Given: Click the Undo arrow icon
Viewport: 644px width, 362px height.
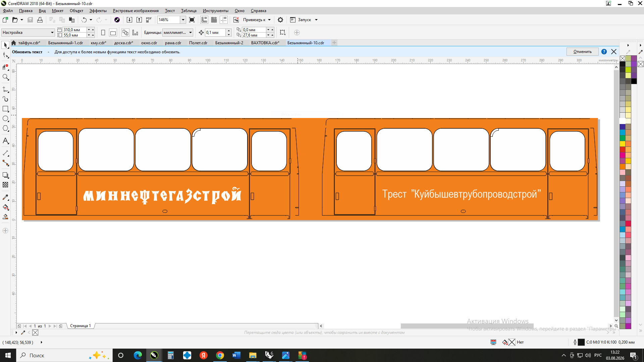Looking at the screenshot, I should [x=84, y=20].
